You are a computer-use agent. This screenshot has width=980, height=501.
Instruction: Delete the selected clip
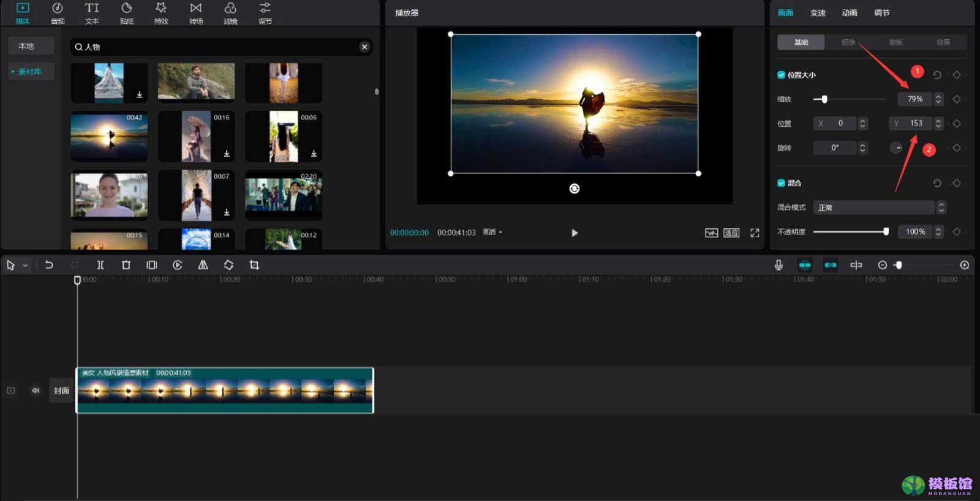(126, 265)
